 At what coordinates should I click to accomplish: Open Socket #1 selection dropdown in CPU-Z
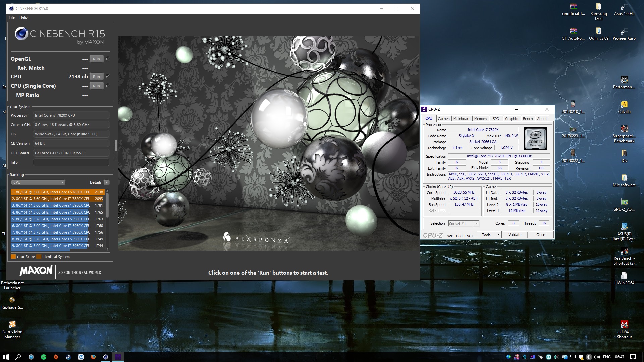point(464,224)
